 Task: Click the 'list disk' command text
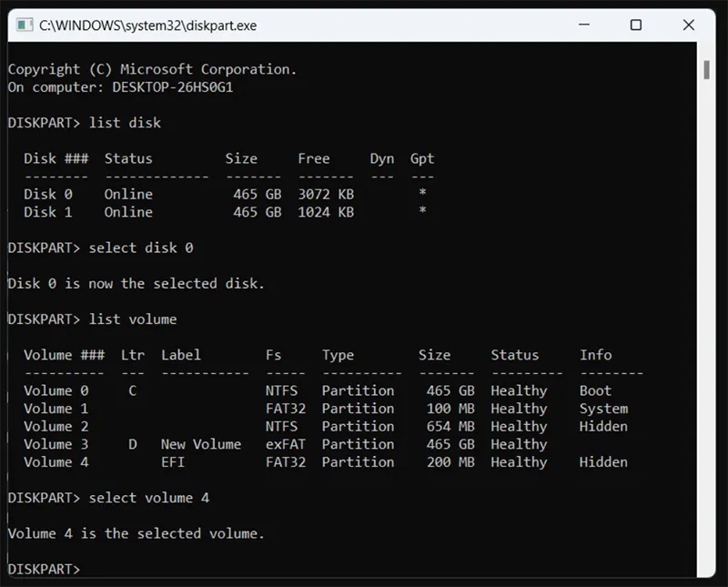click(125, 122)
